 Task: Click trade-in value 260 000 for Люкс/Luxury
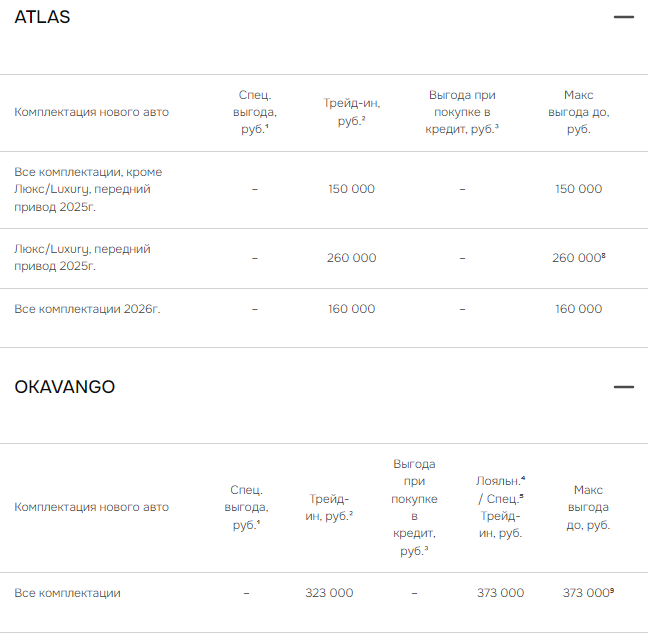coord(351,258)
